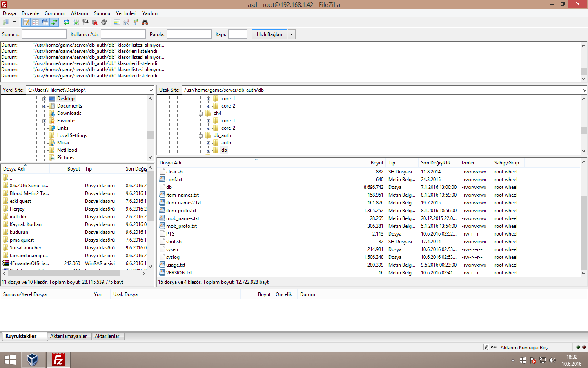This screenshot has height=368, width=588.
Task: Open the Yer İmleri menu
Action: 126,13
